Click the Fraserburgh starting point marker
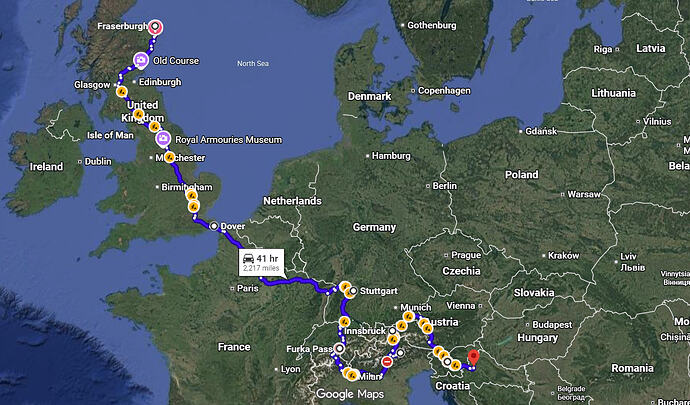Screen dimensions: 690x405 click(x=155, y=27)
